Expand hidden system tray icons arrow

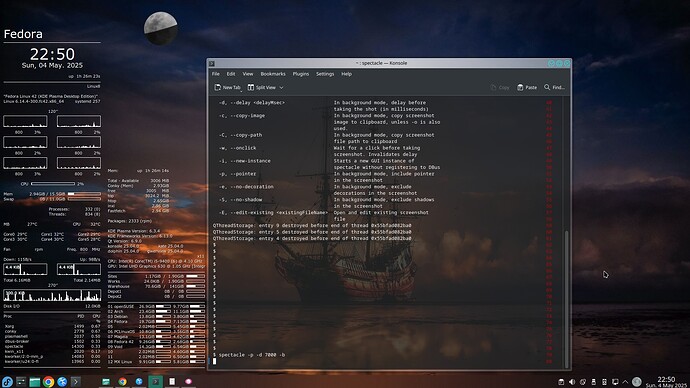pyautogui.click(x=625, y=382)
